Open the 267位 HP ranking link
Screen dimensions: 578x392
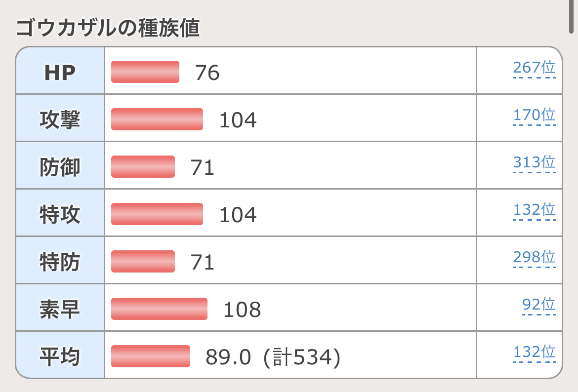click(534, 68)
